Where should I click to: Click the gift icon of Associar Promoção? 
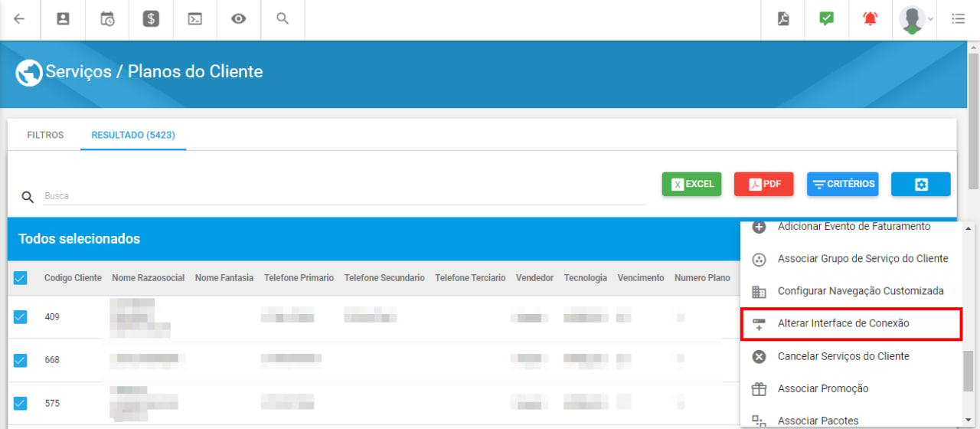[x=759, y=388]
